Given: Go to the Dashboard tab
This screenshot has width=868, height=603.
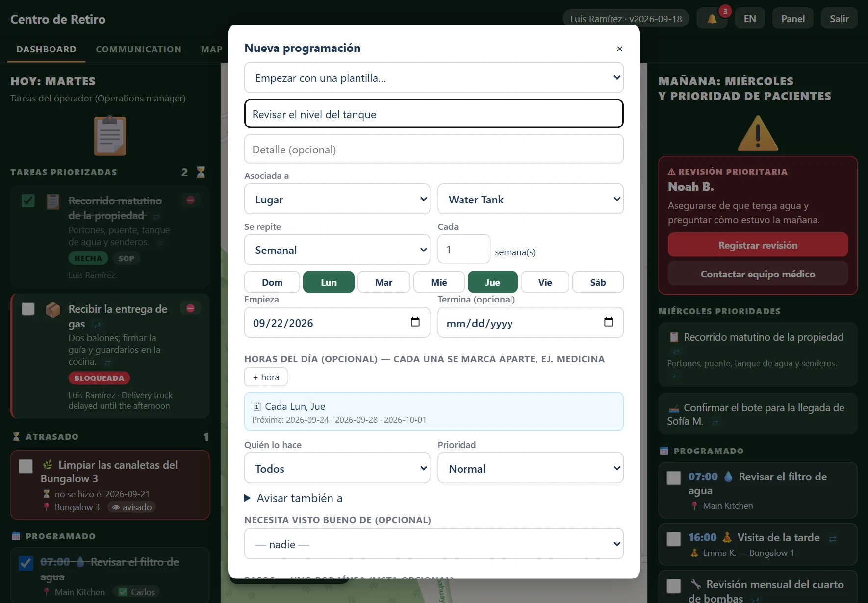Looking at the screenshot, I should coord(46,50).
